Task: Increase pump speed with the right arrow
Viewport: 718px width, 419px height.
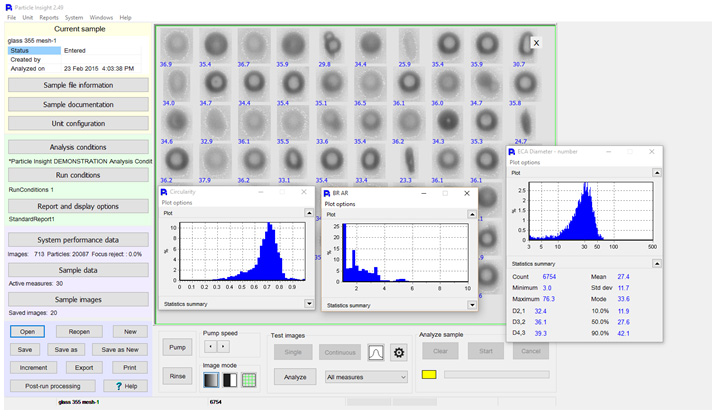Action: point(223,346)
